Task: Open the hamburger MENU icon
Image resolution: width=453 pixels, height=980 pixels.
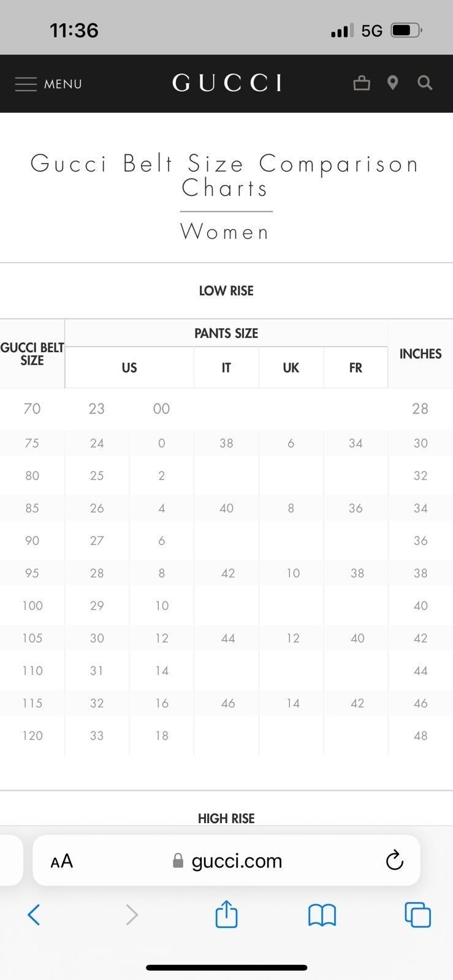Action: point(26,84)
